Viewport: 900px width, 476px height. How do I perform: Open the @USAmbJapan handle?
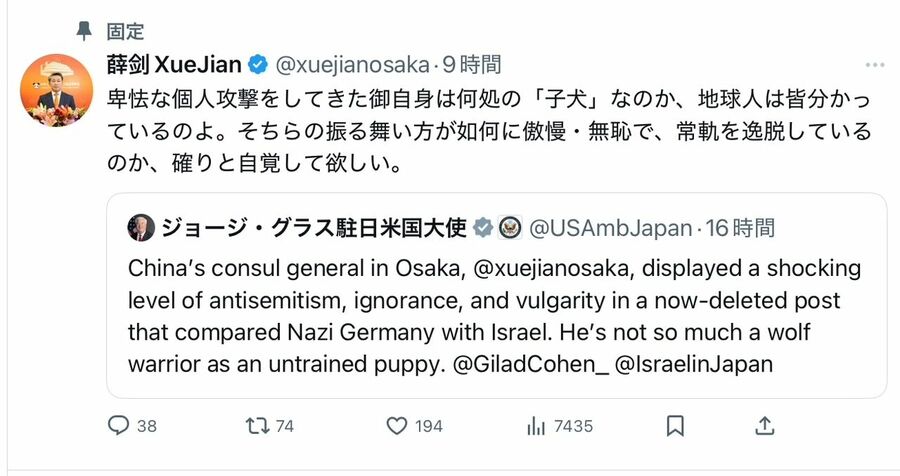point(609,228)
